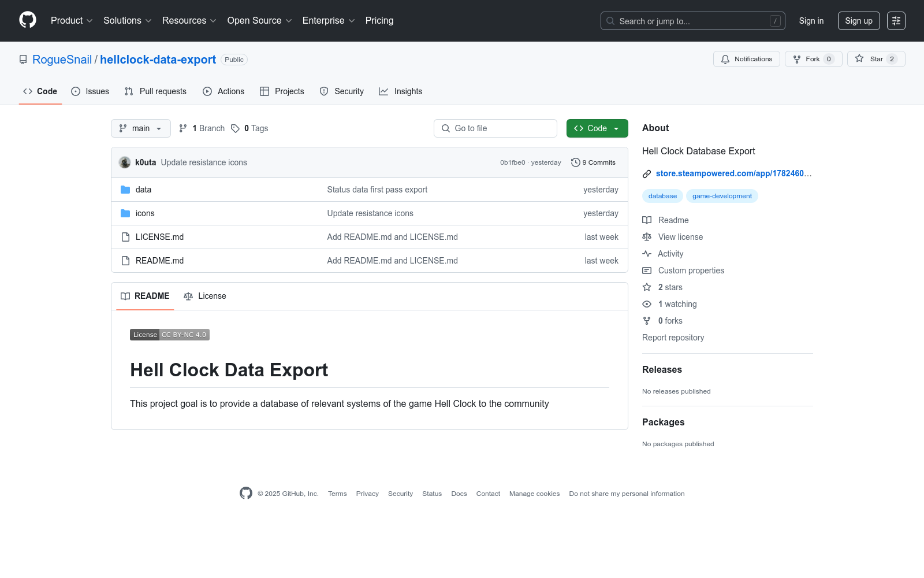Switch to the Insights tab
924x578 pixels.
tap(401, 91)
